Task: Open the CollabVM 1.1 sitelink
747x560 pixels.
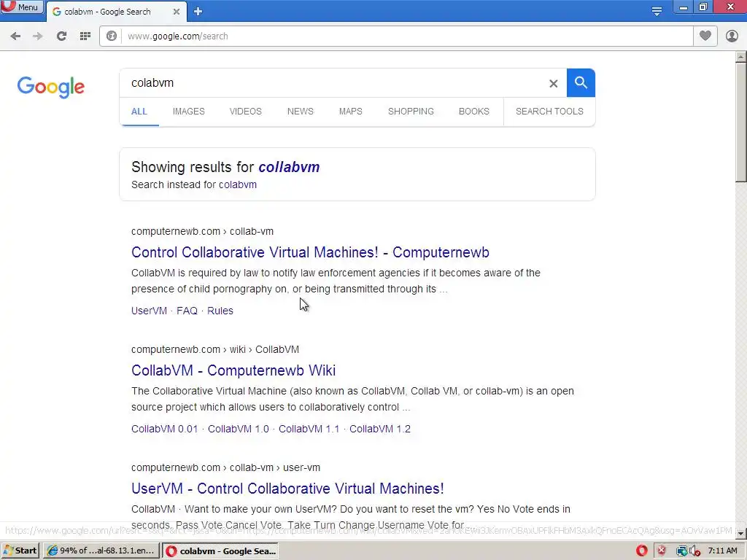Action: 309,429
